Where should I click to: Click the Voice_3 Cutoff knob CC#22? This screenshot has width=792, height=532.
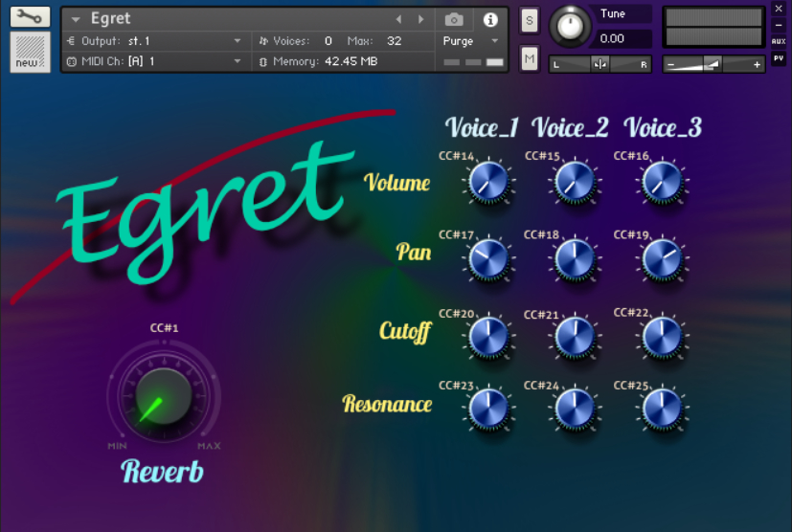[x=662, y=337]
